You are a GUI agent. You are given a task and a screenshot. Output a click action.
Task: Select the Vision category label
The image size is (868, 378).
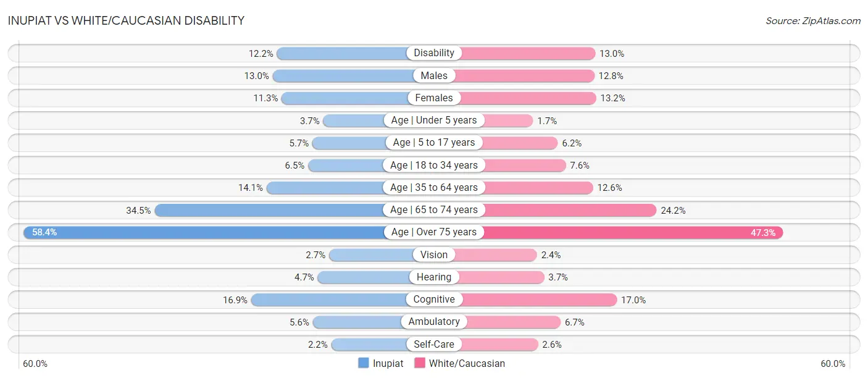click(x=434, y=254)
